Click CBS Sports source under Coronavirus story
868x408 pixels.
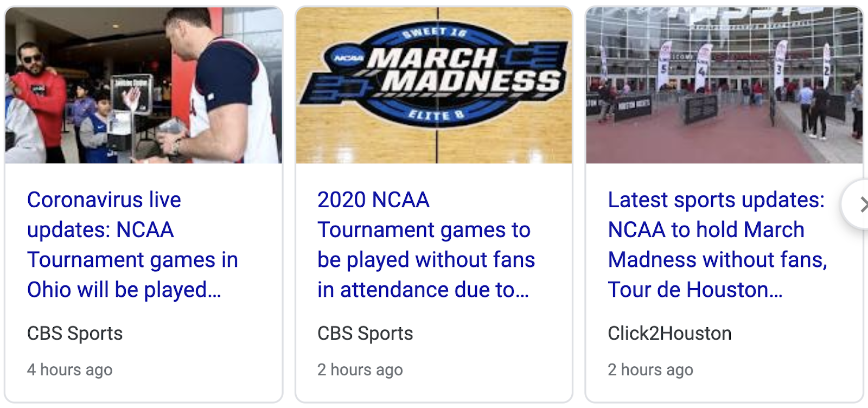tap(75, 333)
